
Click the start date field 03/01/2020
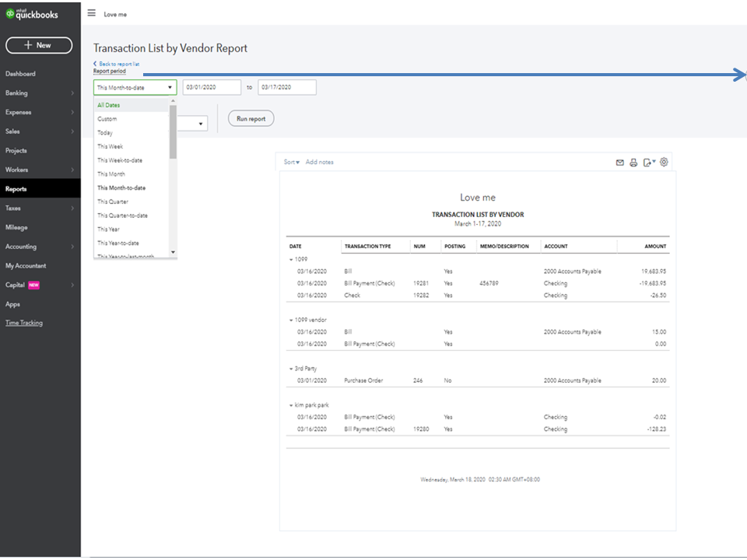pyautogui.click(x=211, y=88)
